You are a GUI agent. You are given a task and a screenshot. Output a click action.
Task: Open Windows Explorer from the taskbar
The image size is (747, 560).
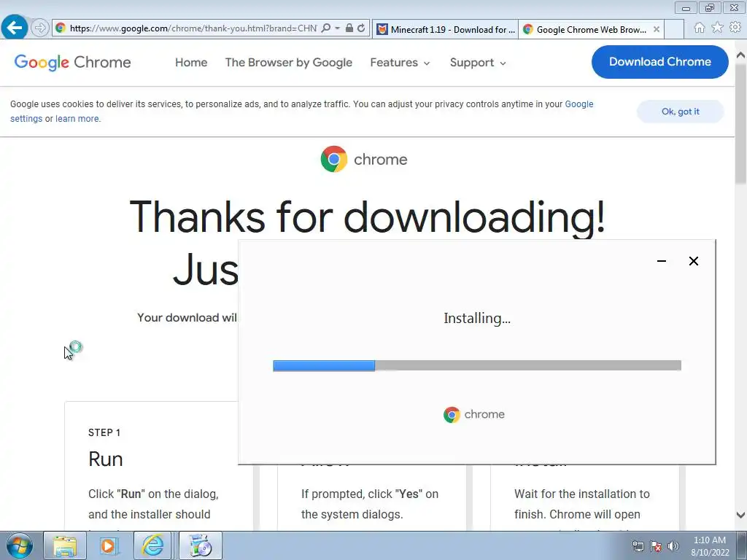pos(65,545)
